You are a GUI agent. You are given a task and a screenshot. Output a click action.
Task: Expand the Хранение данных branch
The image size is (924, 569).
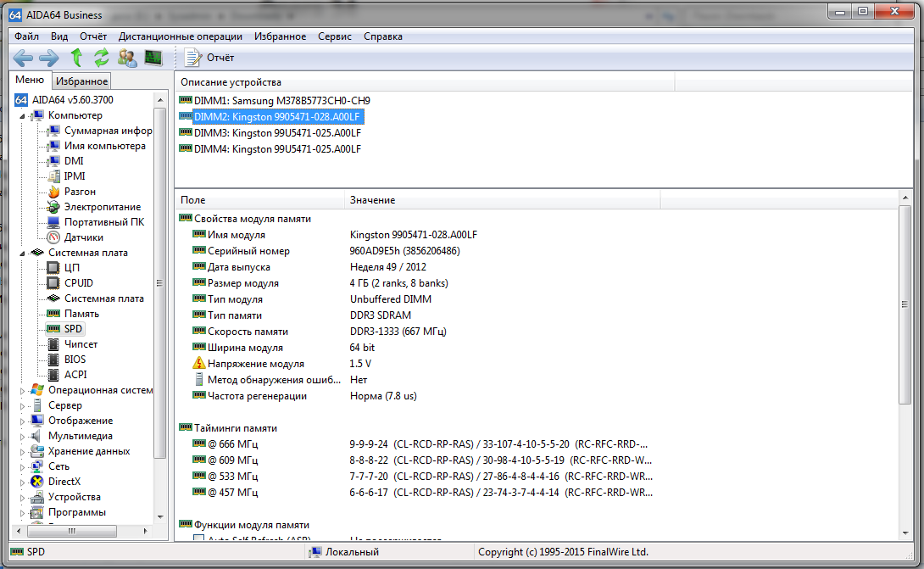pos(22,452)
